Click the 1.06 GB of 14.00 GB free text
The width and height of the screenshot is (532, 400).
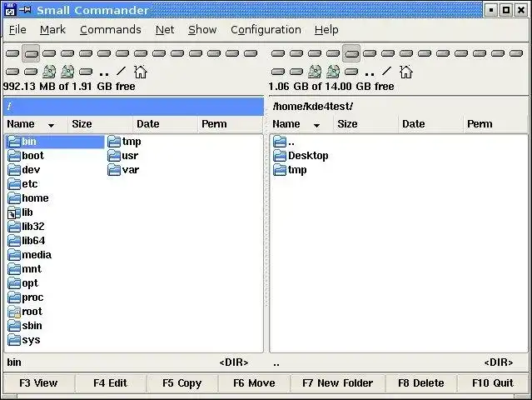[331, 86]
